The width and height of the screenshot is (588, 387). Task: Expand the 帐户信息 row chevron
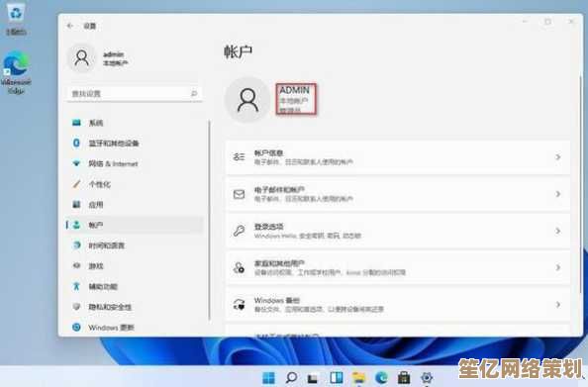[558, 157]
